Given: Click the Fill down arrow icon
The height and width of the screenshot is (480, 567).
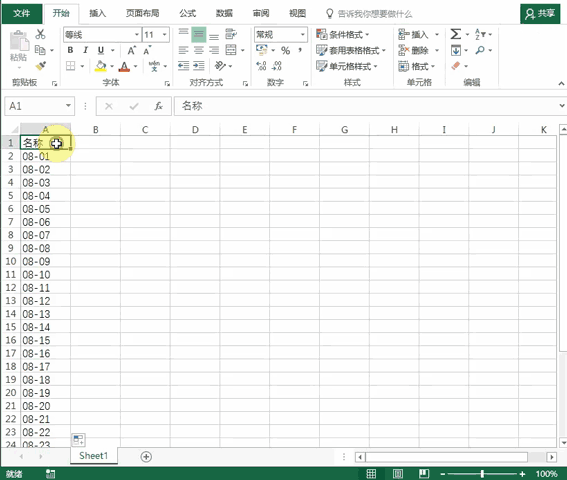Looking at the screenshot, I should pyautogui.click(x=456, y=50).
